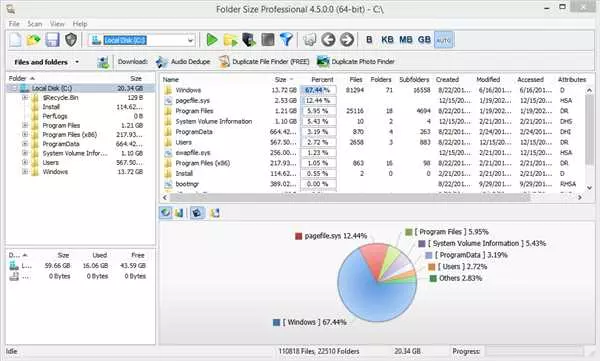Select PerfLogs folder in tree

[x=55, y=116]
